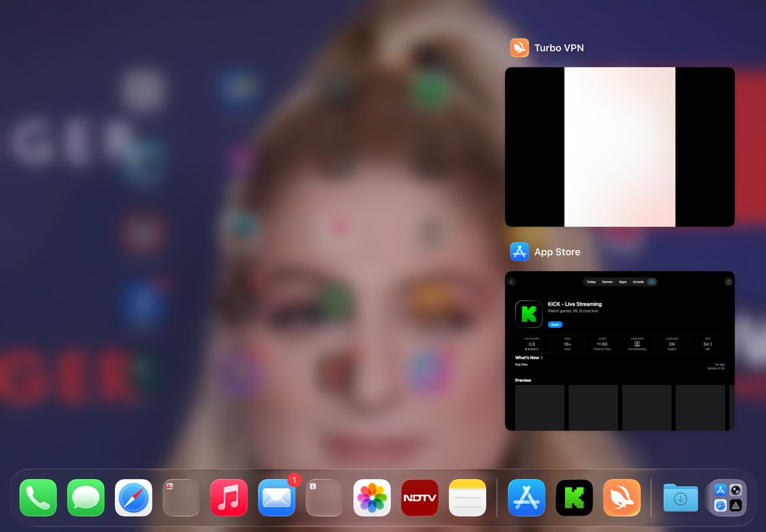Open the Kick app in dock
Viewport: 766px width, 532px height.
point(574,498)
